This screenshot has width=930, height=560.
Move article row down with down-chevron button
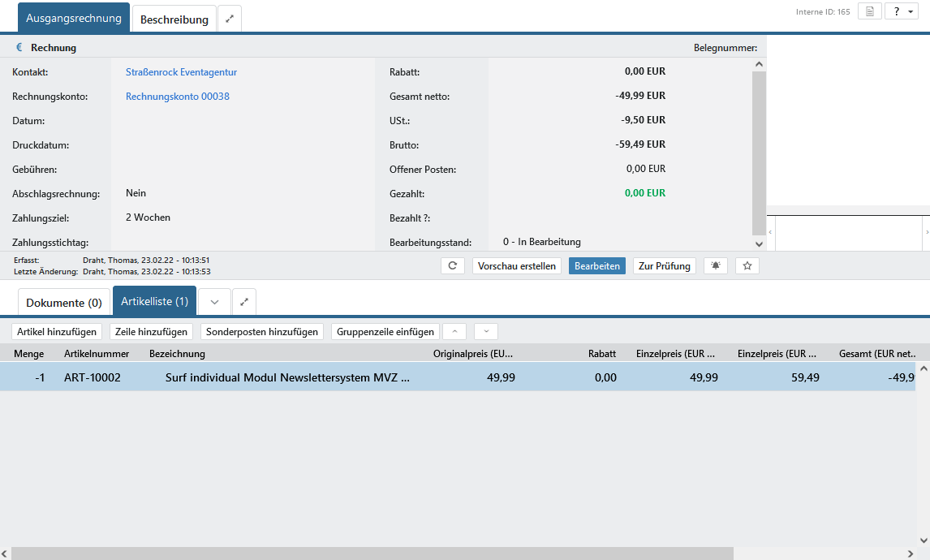485,331
